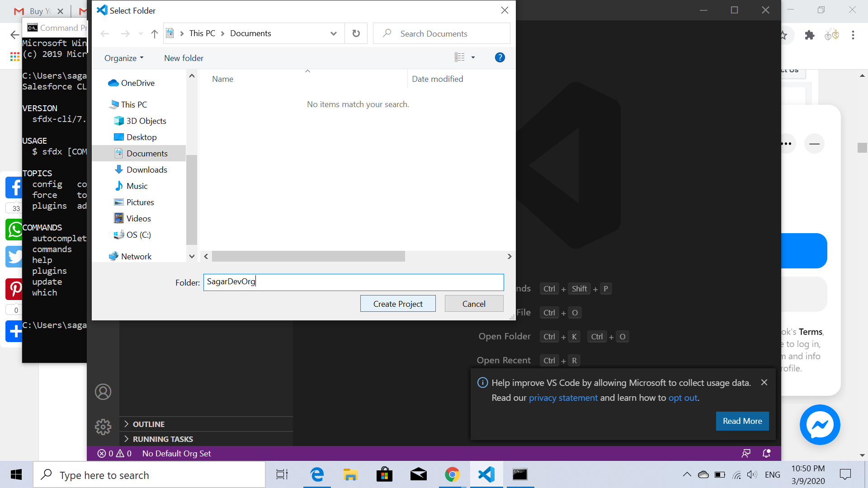The height and width of the screenshot is (488, 868).
Task: Open VS Code Accounts icon
Action: (103, 392)
